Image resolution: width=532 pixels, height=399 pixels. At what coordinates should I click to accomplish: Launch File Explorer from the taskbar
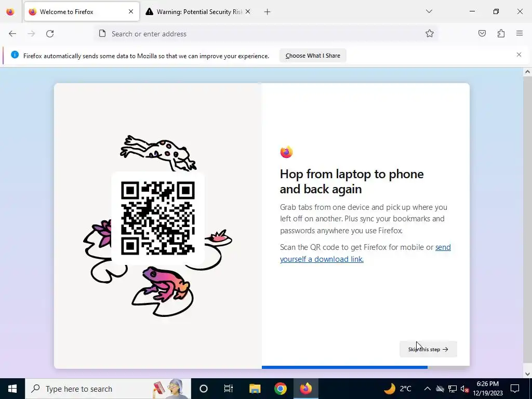[x=255, y=389]
